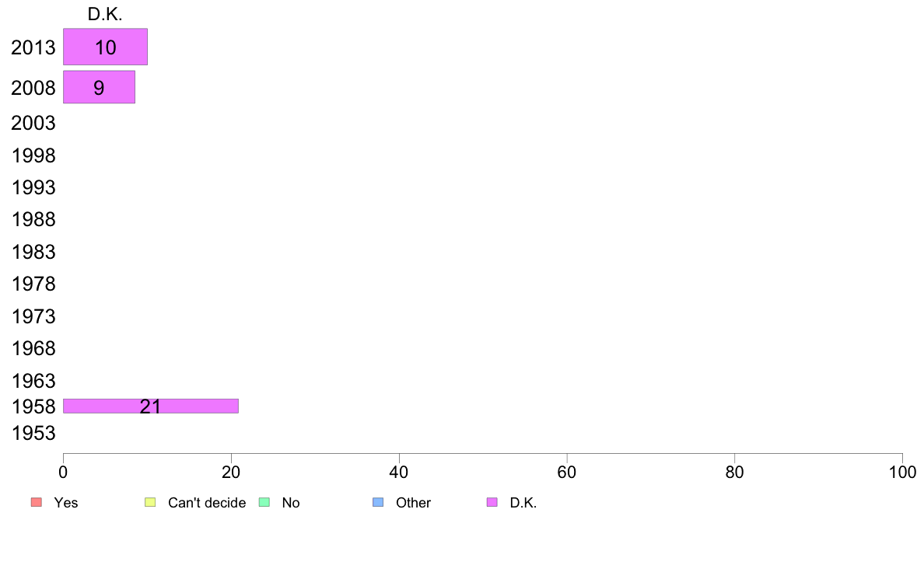Click the Other legend text
The height and width of the screenshot is (572, 924).
point(413,503)
